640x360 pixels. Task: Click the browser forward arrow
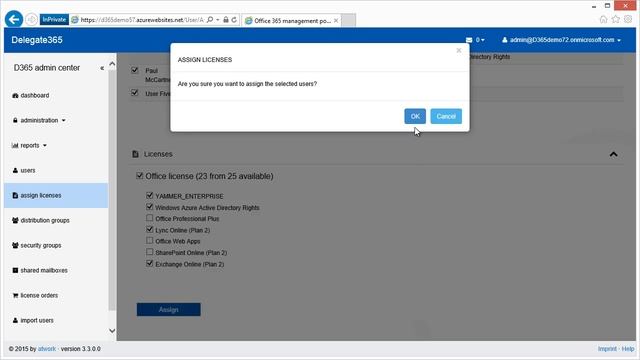(x=31, y=20)
